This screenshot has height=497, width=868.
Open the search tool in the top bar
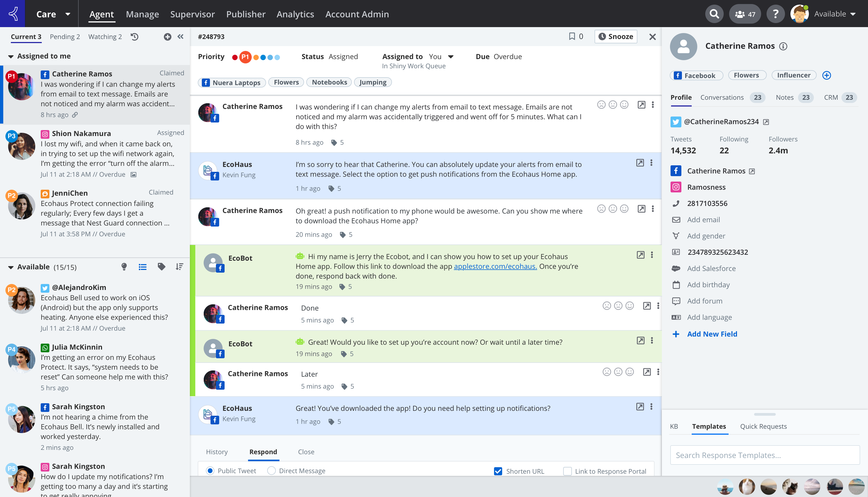[x=714, y=14]
